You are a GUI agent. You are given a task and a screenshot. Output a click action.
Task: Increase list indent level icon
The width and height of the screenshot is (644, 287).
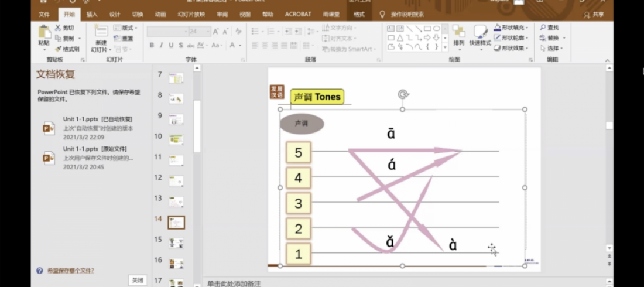point(298,31)
